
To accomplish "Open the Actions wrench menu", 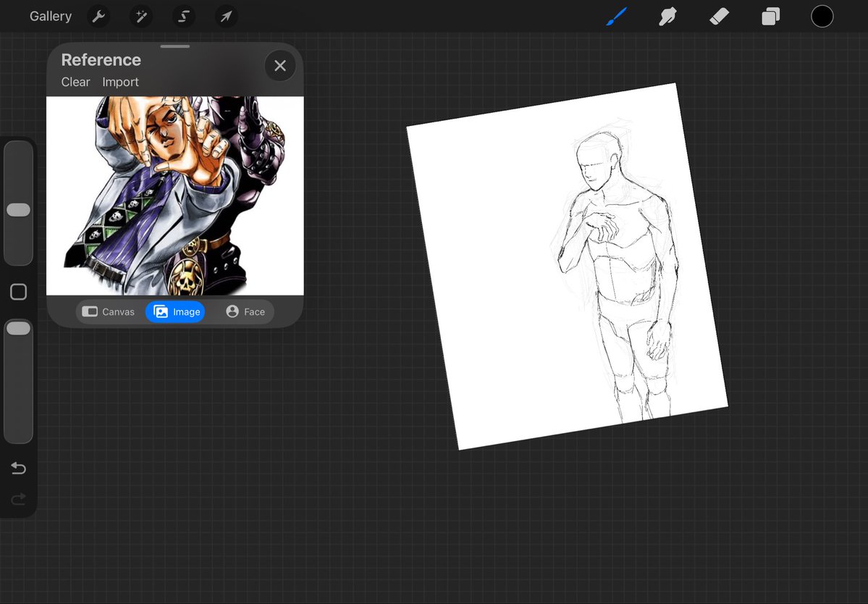I will [x=98, y=17].
